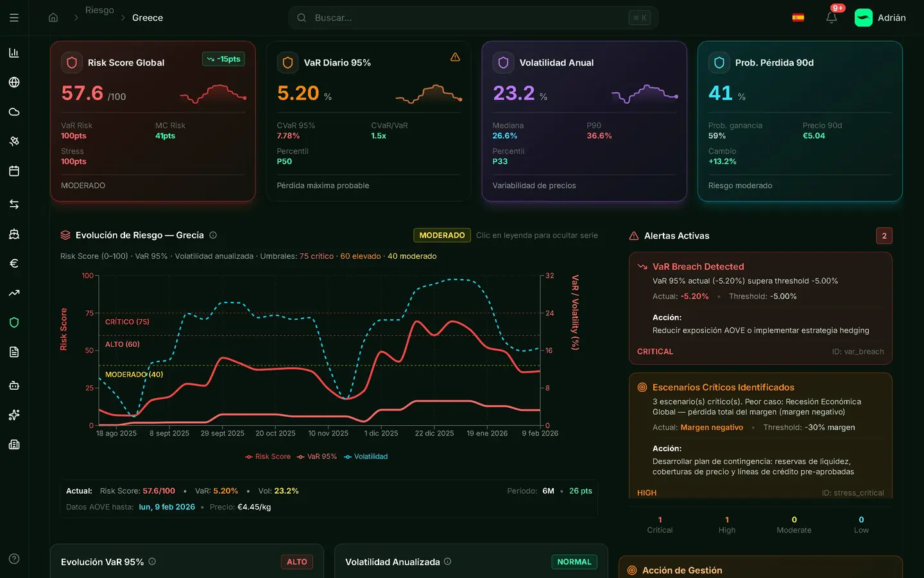
Task: Go to Riesgo in the breadcrumb
Action: click(99, 10)
